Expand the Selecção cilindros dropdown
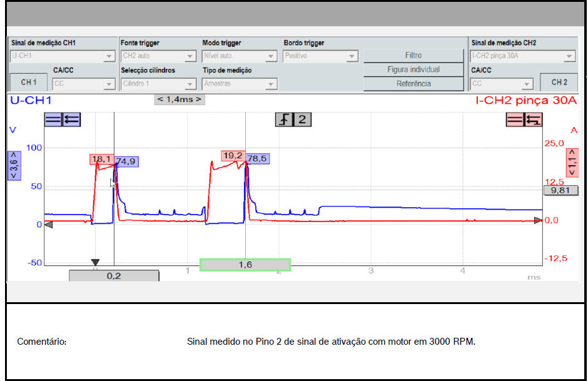588x381 pixels. (x=158, y=84)
